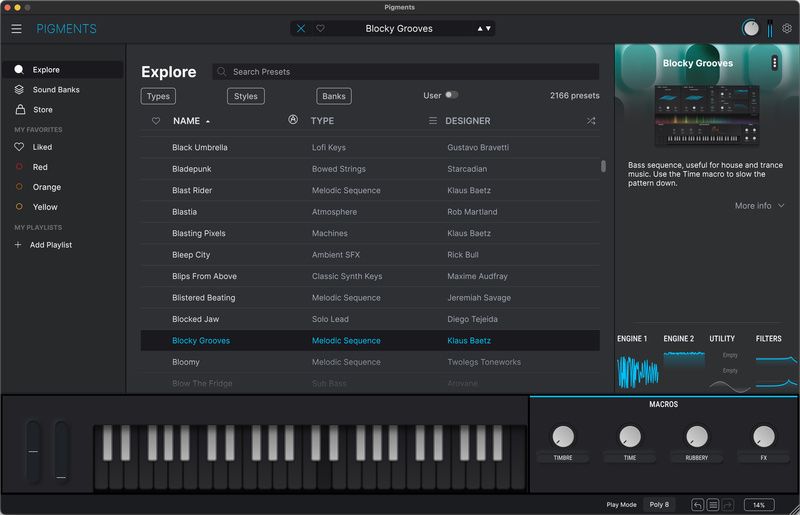Image resolution: width=800 pixels, height=515 pixels.
Task: Open the Styles filter
Action: 245,96
